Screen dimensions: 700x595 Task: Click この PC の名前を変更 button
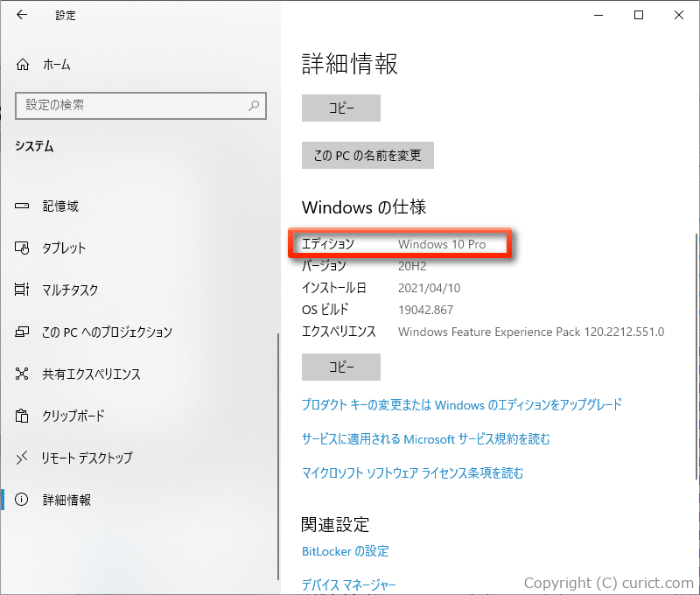[367, 156]
